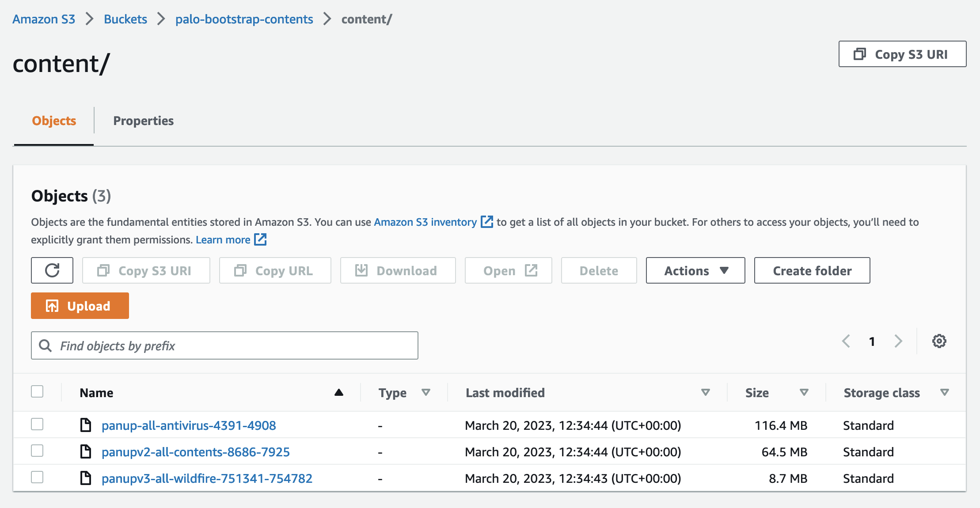Sort by the Last modified column arrow

click(x=706, y=392)
